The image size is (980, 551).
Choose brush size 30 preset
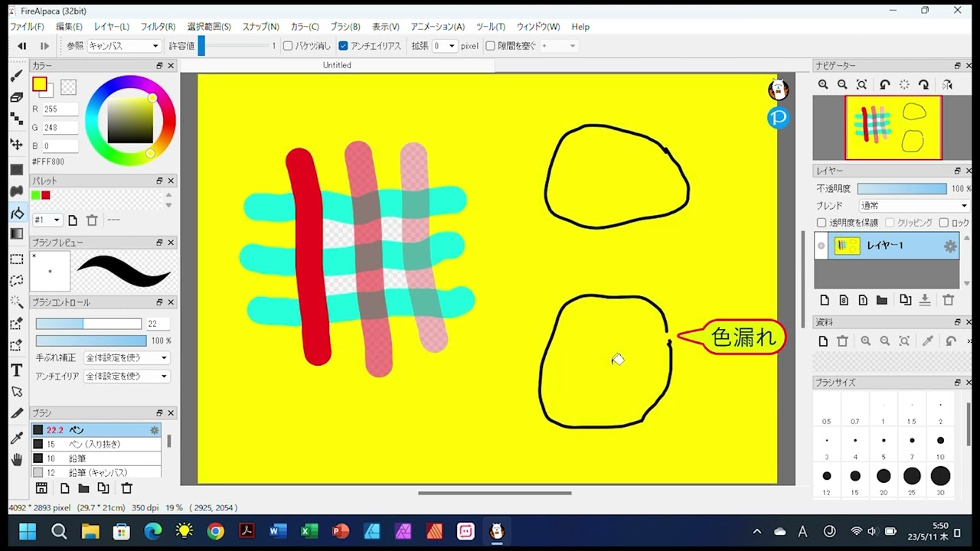(x=940, y=481)
